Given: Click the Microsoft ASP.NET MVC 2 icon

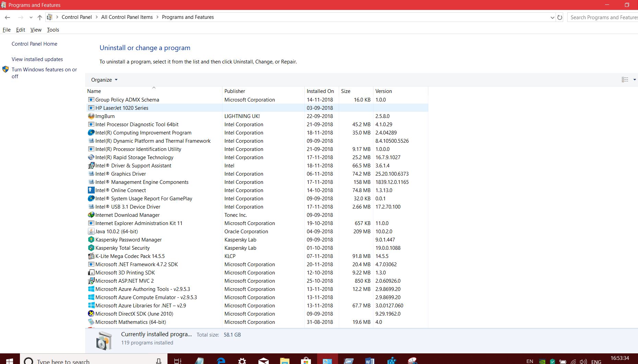Looking at the screenshot, I should [91, 281].
